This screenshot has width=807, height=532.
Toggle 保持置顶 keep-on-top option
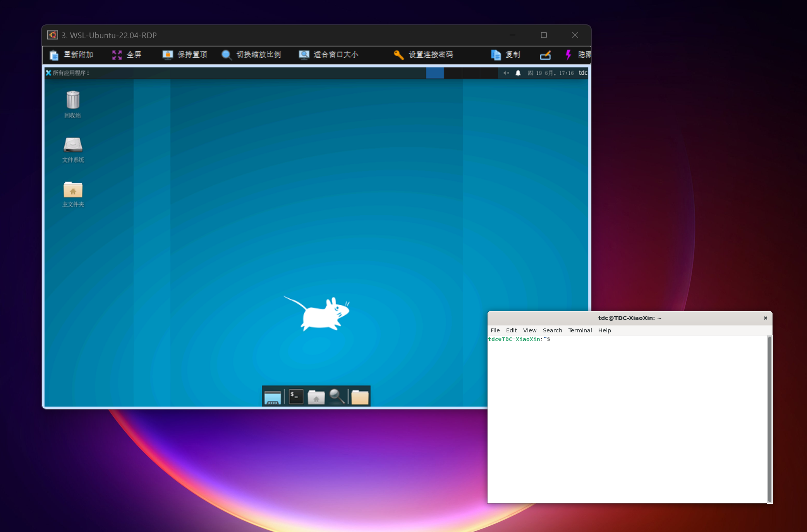[185, 55]
